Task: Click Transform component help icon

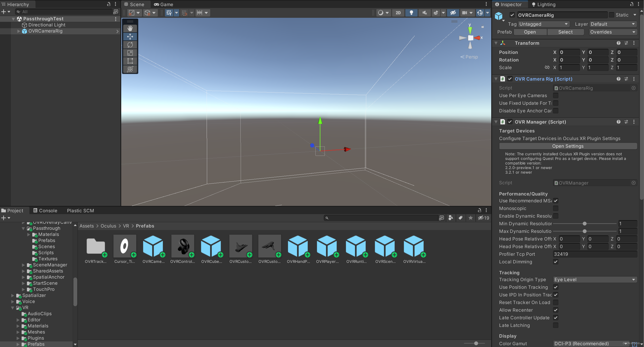Action: (618, 43)
